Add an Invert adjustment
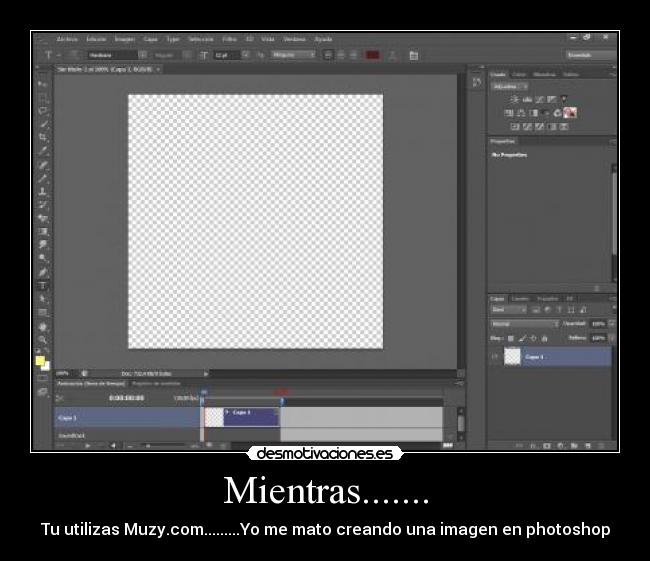Viewport: 650px width, 561px height. coord(514,126)
